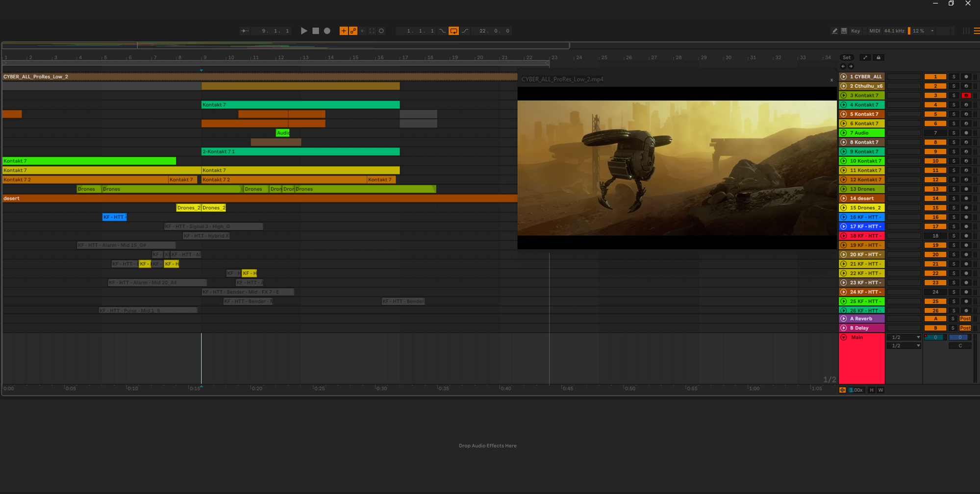The width and height of the screenshot is (980, 494).
Task: Toggle Computer MIDI Keyboard icon
Action: coord(844,31)
